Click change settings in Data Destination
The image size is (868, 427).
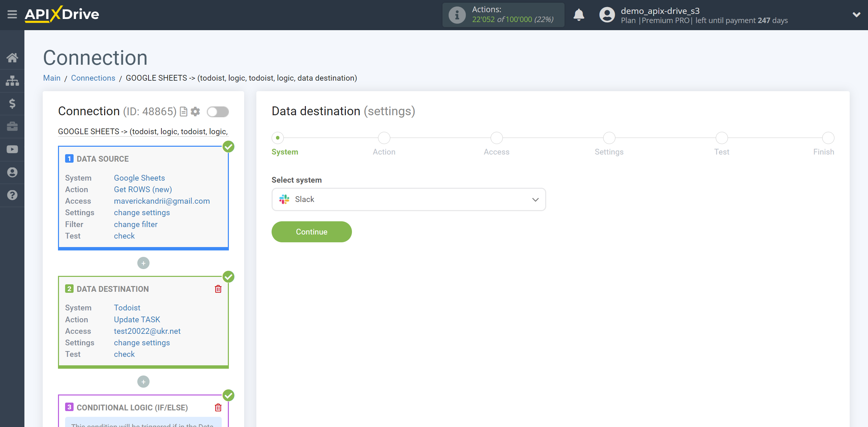[142, 343]
